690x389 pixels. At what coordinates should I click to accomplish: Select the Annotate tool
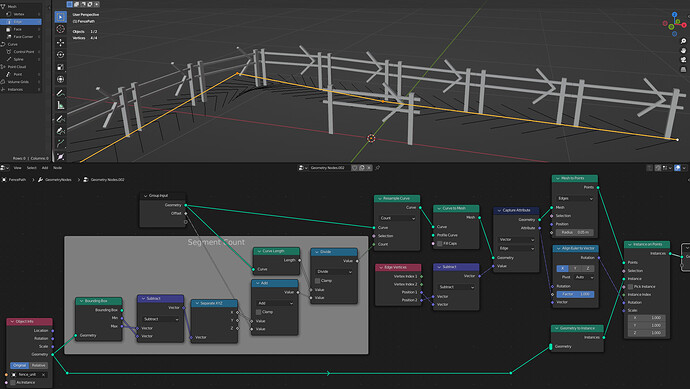click(x=60, y=93)
